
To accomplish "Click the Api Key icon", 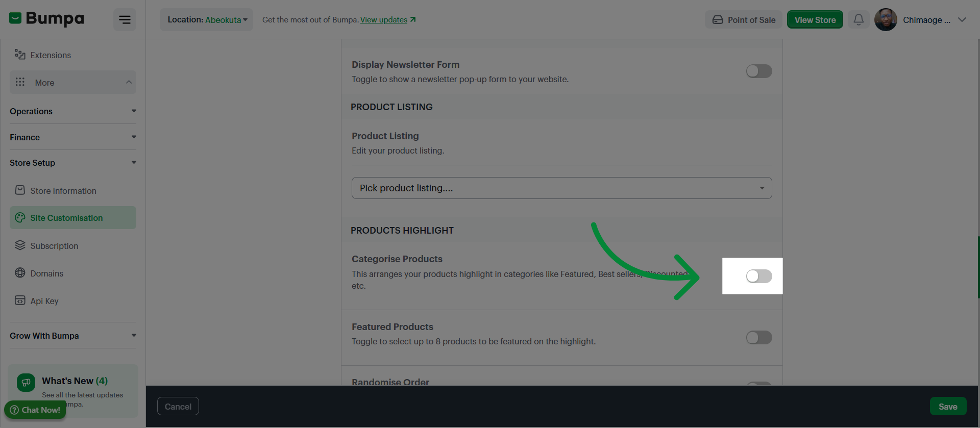I will pos(20,300).
